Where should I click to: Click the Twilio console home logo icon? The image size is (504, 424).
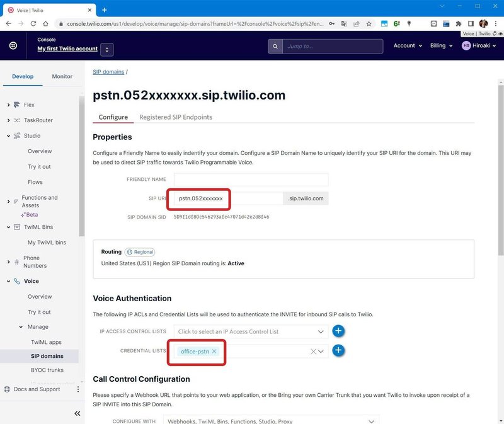13,45
